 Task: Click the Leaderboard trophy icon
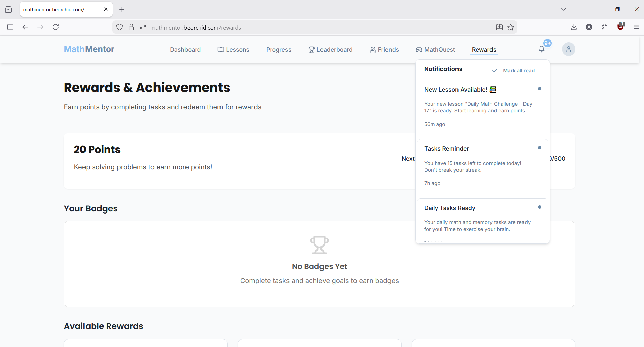pyautogui.click(x=311, y=50)
